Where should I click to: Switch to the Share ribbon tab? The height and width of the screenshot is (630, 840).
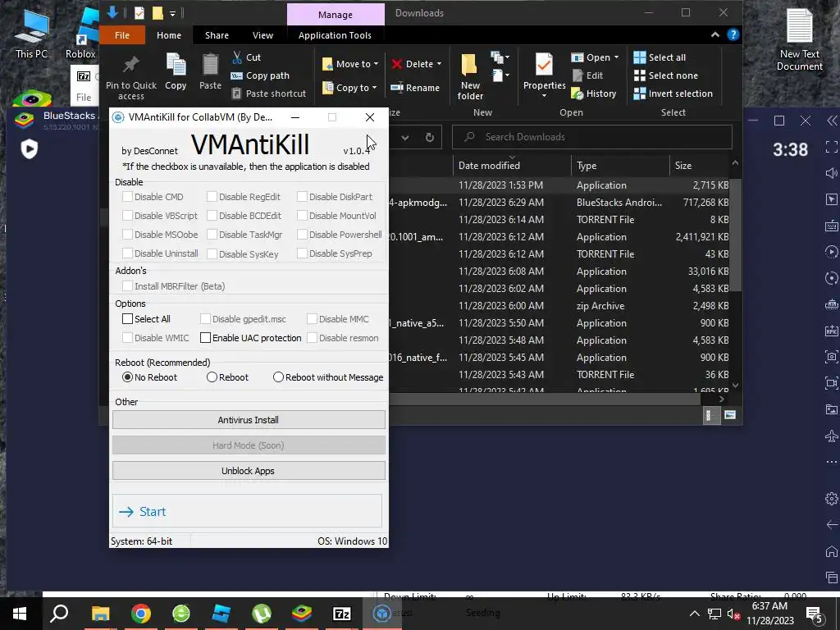pyautogui.click(x=217, y=34)
